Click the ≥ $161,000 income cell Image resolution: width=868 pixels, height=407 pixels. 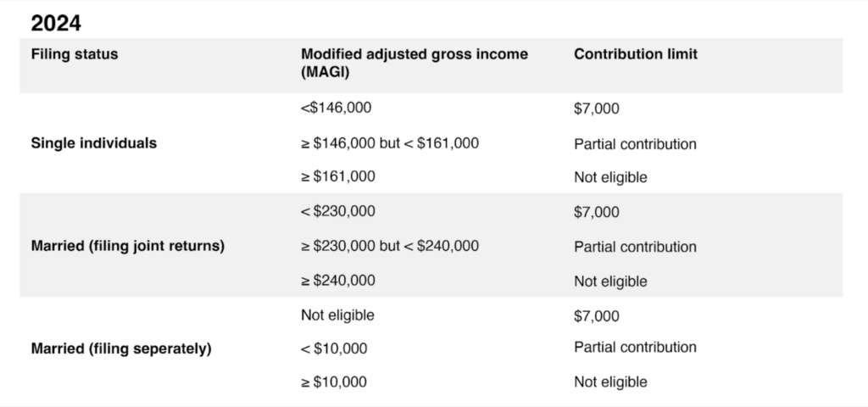pyautogui.click(x=338, y=177)
